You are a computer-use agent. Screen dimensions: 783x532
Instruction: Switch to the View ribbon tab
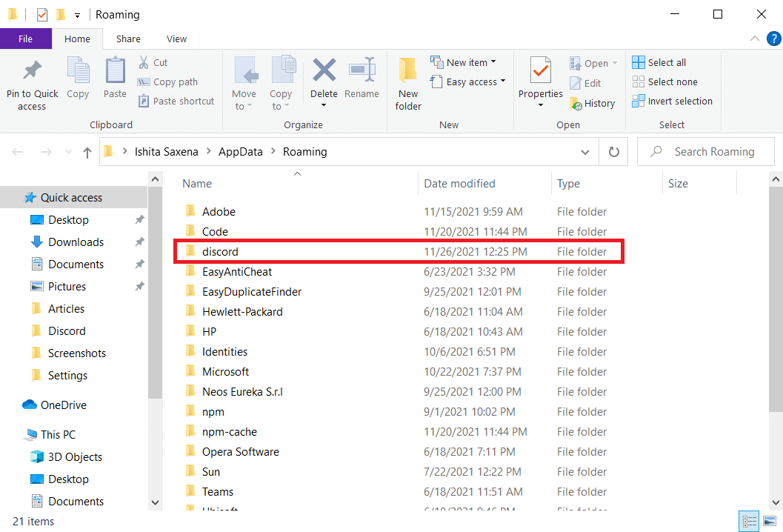pyautogui.click(x=176, y=39)
